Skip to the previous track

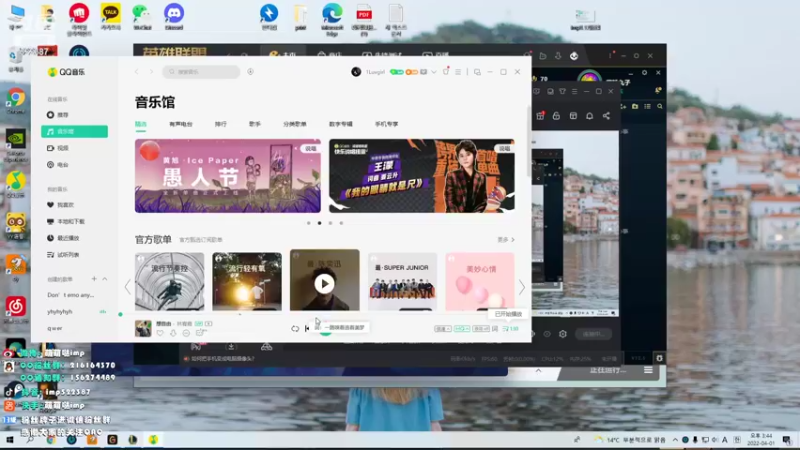(x=307, y=329)
